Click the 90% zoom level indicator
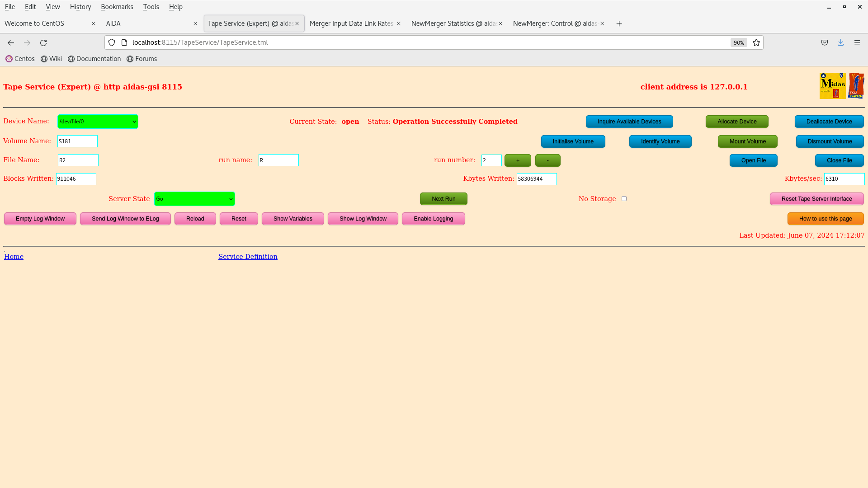 [x=739, y=42]
